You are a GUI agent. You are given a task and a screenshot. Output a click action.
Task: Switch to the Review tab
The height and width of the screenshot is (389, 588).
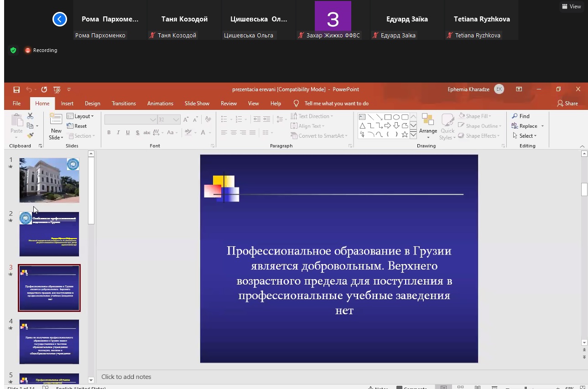click(229, 104)
